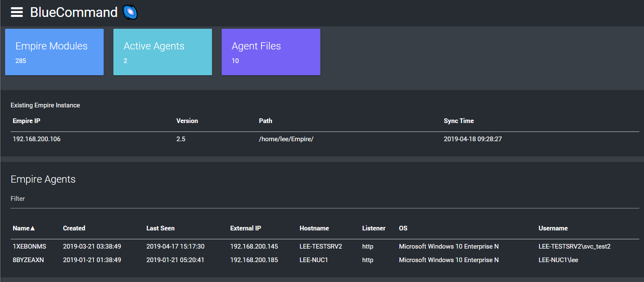Screen dimensions: 644x282
Task: Click created date 2019-01-21 01:38:49
Action: [x=92, y=260]
